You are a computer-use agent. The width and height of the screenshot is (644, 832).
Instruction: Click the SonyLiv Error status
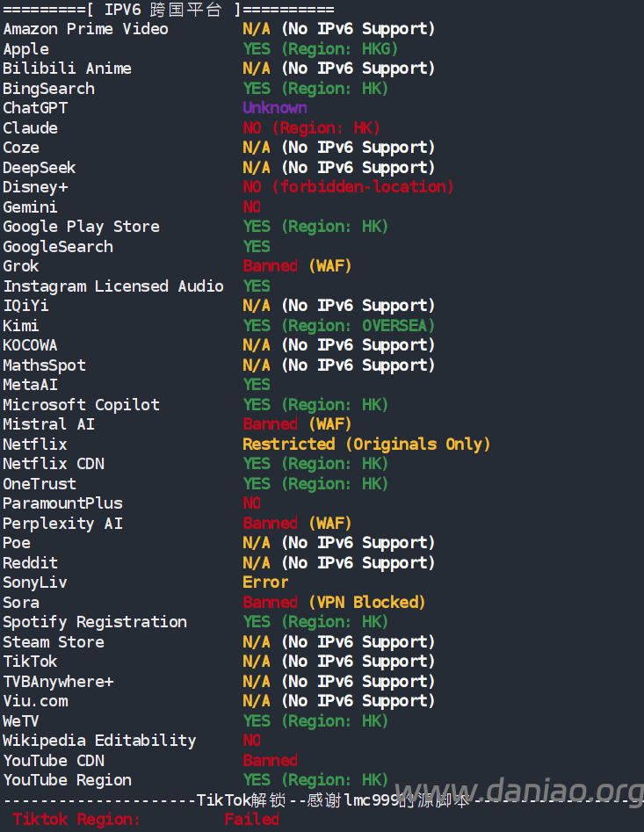(265, 582)
